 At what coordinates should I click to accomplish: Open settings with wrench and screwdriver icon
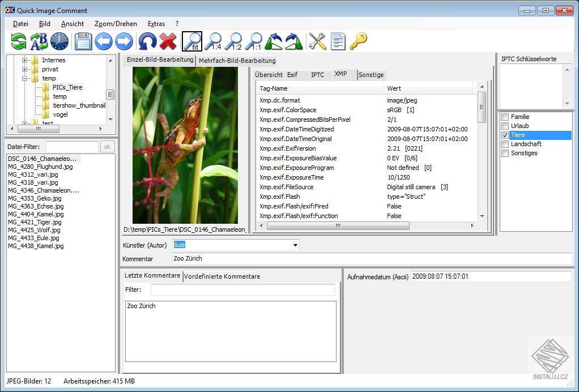(317, 41)
